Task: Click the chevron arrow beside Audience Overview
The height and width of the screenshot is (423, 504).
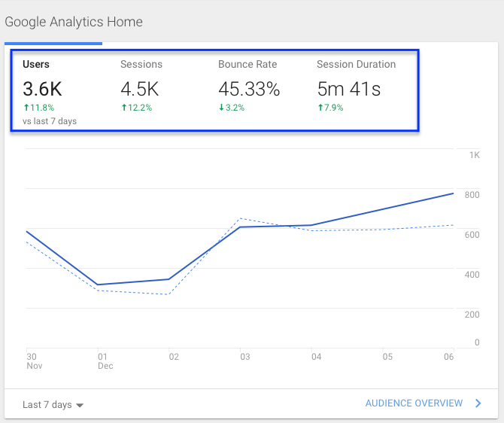Action: pos(478,403)
